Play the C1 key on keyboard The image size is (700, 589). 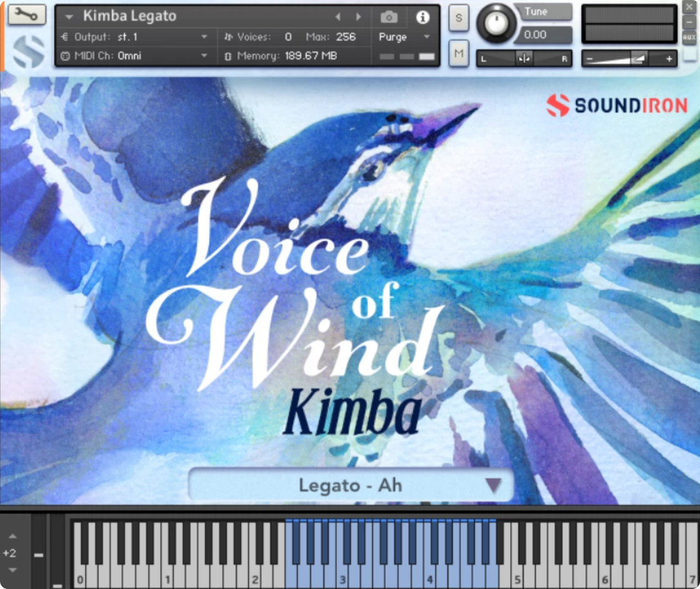167,576
